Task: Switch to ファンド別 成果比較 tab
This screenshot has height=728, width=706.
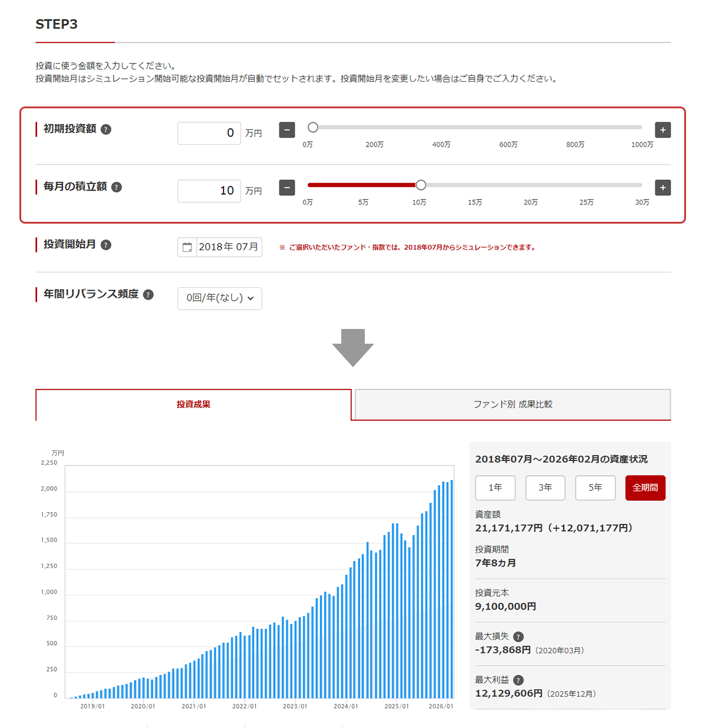Action: 512,405
